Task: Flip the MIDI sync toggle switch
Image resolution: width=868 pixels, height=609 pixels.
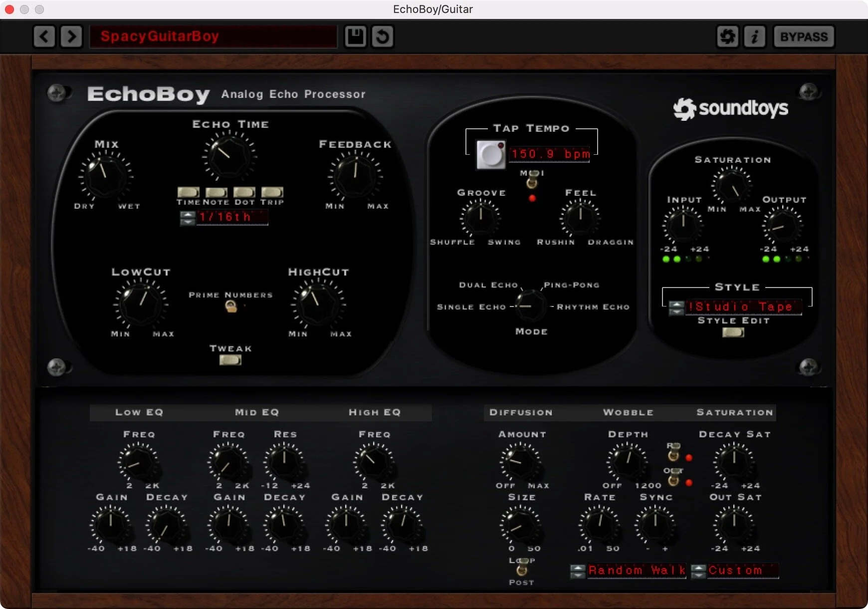Action: pos(532,180)
